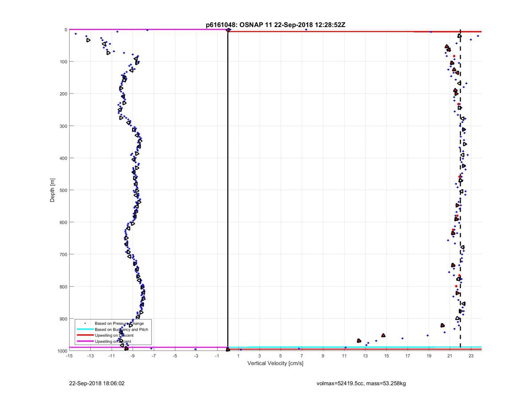Click the y-axis tick label 0

pyautogui.click(x=66, y=30)
